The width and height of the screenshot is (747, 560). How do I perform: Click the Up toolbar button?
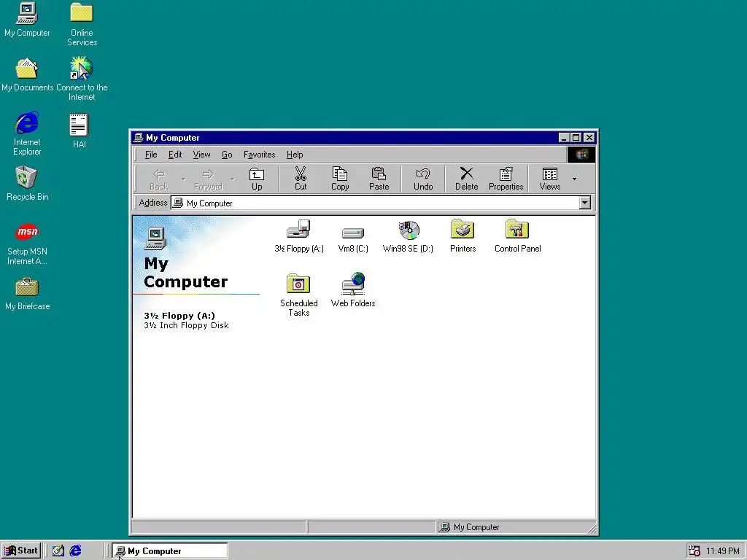tap(257, 179)
